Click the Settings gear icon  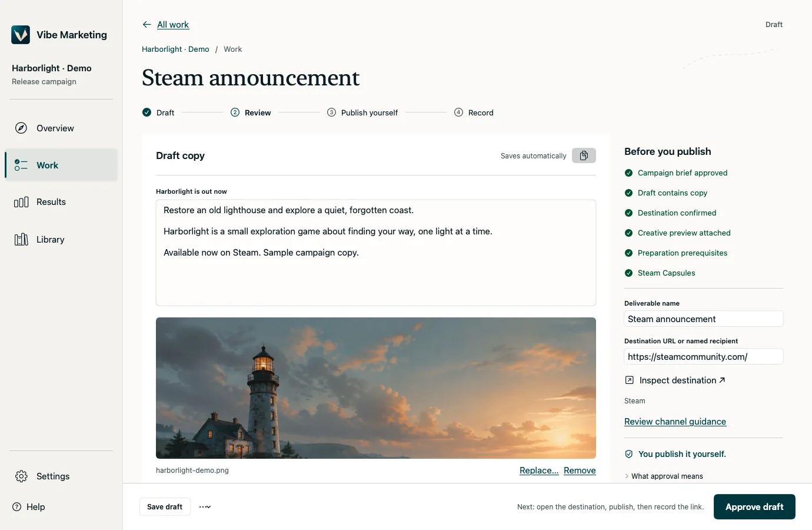[21, 476]
